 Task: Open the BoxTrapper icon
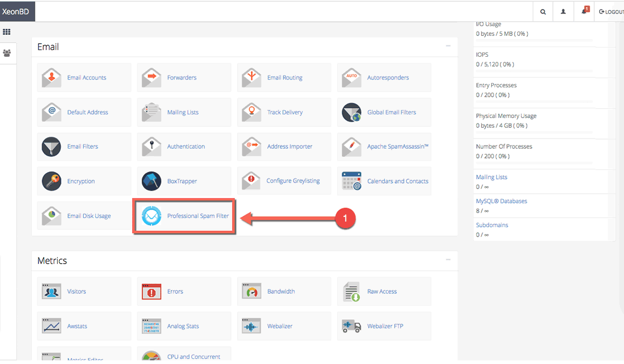pos(151,181)
